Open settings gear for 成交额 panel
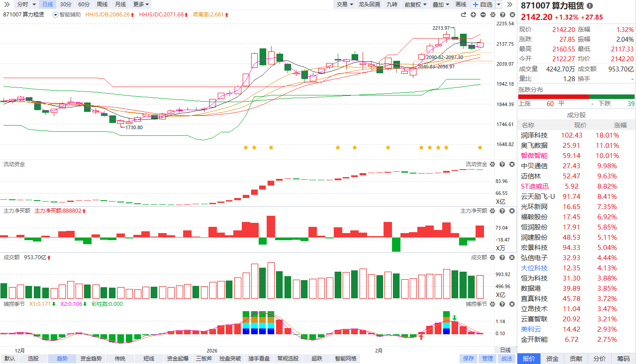Image resolution: width=636 pixels, height=364 pixels. coord(492,257)
